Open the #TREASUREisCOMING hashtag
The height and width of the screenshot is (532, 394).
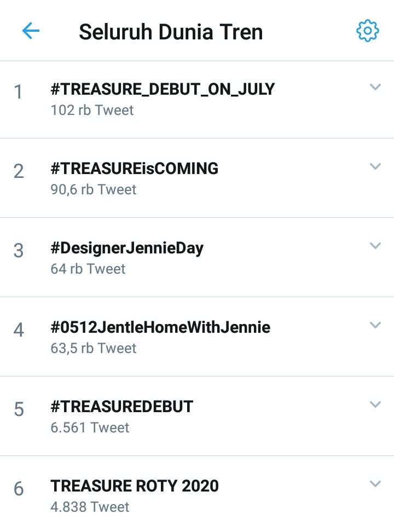[x=134, y=168]
